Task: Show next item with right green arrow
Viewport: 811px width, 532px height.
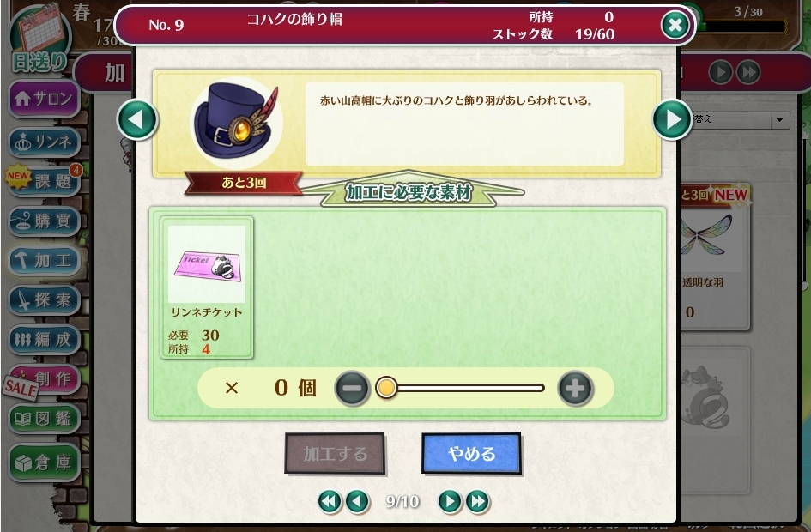Action: point(672,119)
